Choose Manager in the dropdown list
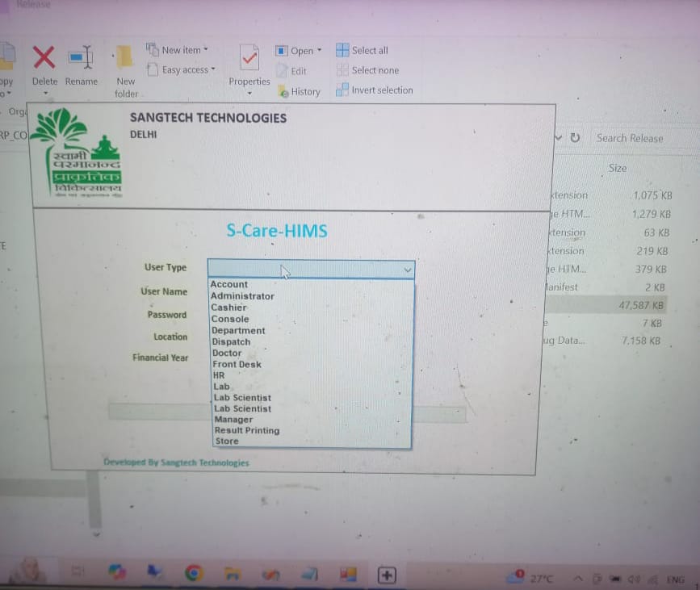This screenshot has height=590, width=700. (x=233, y=420)
